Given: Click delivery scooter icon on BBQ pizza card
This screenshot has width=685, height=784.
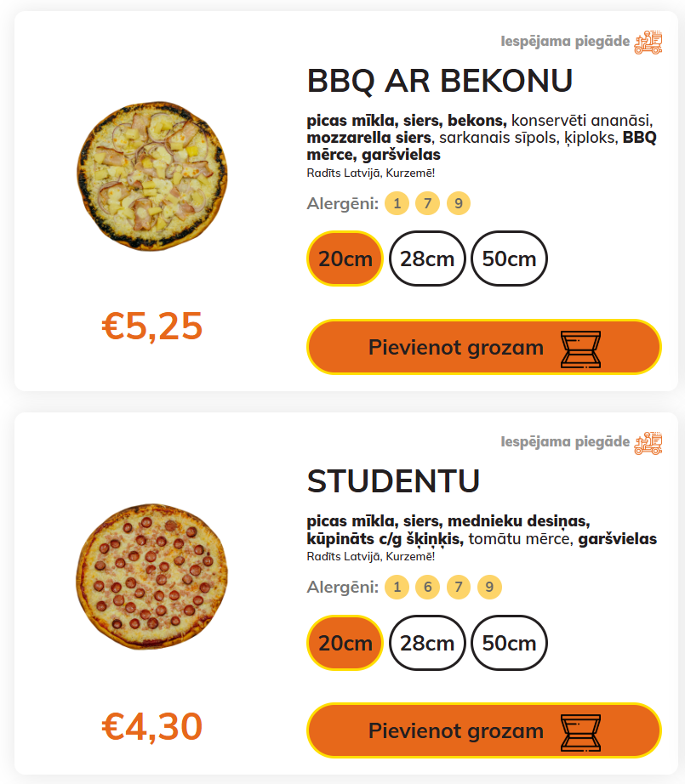Looking at the screenshot, I should click(x=648, y=43).
